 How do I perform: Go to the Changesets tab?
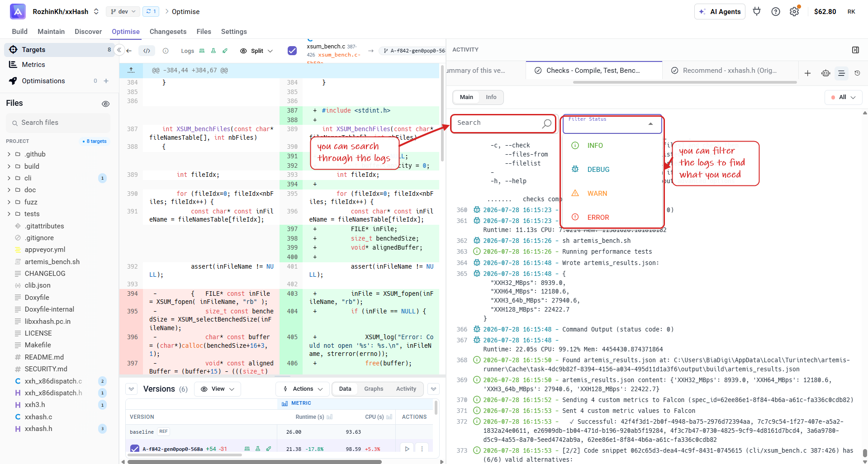click(168, 32)
